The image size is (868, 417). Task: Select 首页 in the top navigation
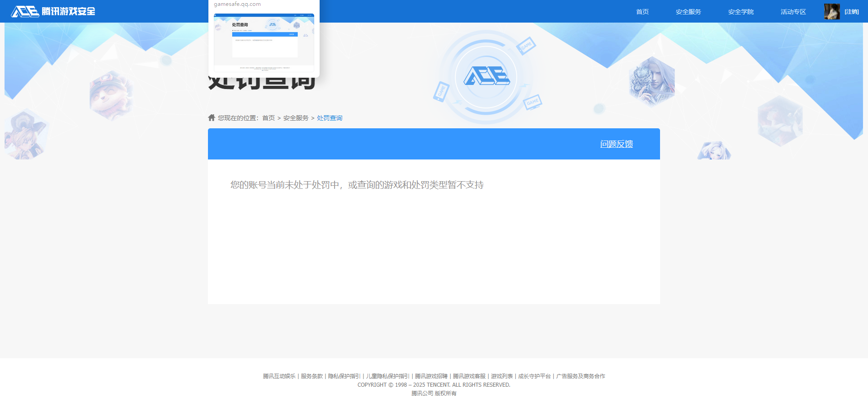click(x=642, y=11)
